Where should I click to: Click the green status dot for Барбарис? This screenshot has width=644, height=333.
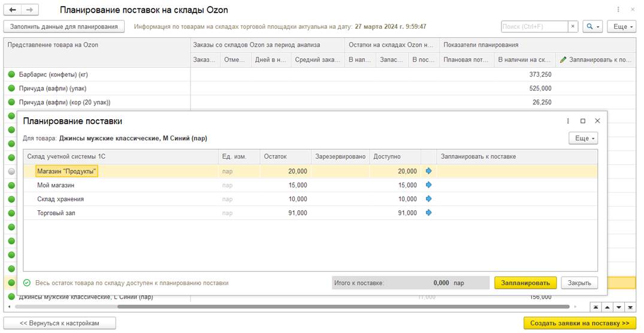11,75
